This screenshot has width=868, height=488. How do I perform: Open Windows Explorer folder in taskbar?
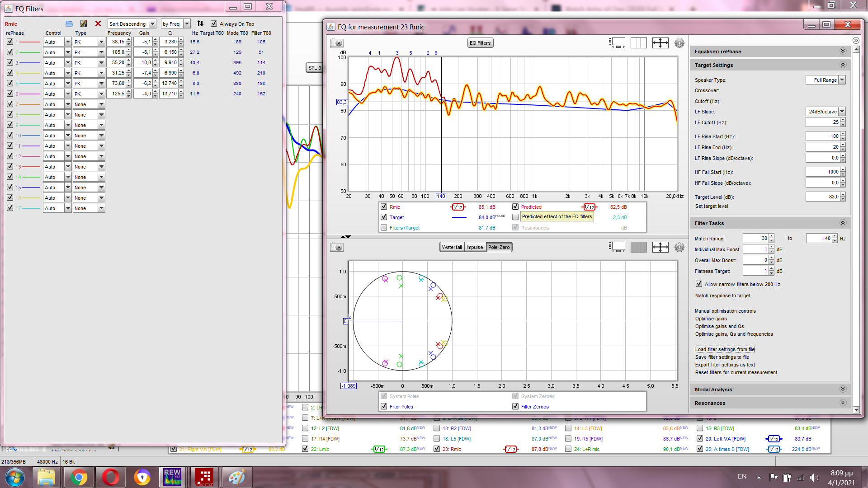(47, 477)
